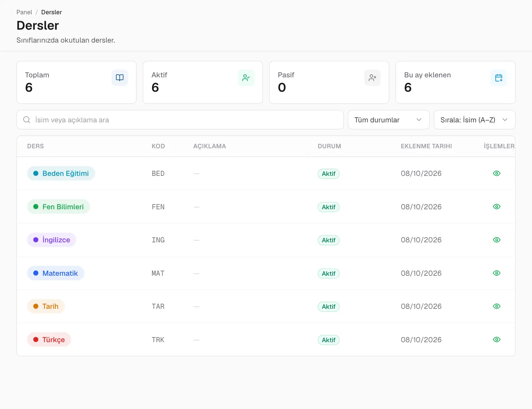Select the TRK course code
Image resolution: width=532 pixels, height=409 pixels.
pos(158,340)
